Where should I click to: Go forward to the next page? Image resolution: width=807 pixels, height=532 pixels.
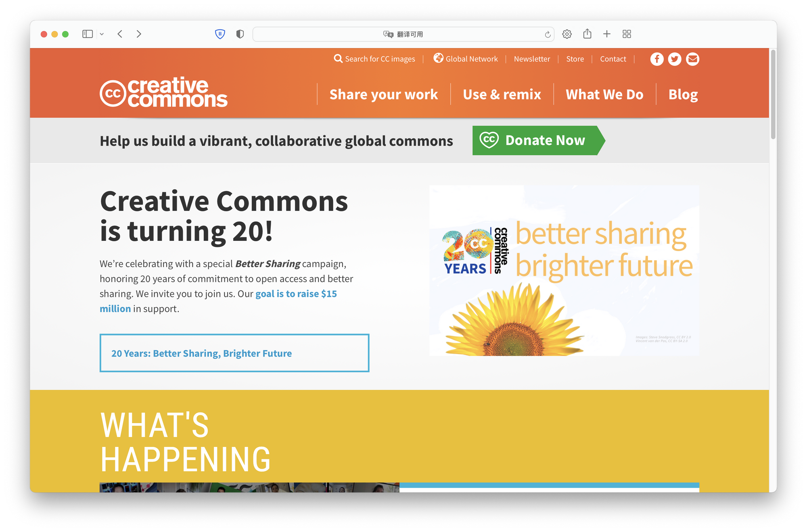[139, 34]
